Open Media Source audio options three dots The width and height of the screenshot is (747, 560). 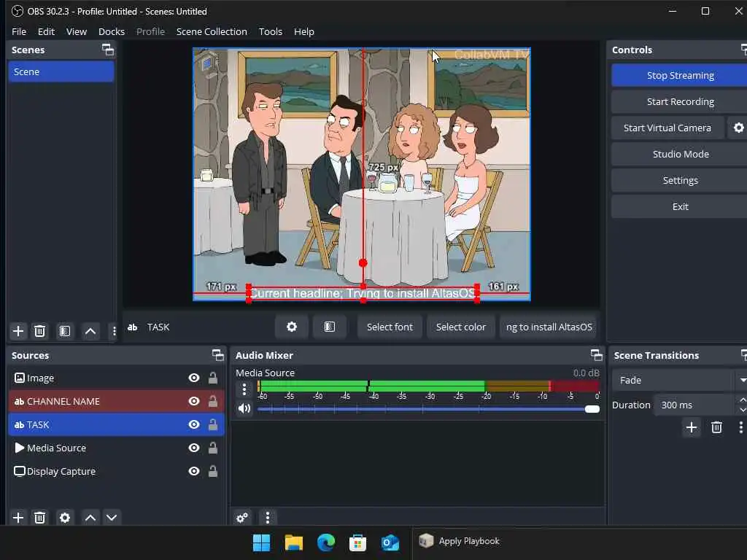pos(244,389)
